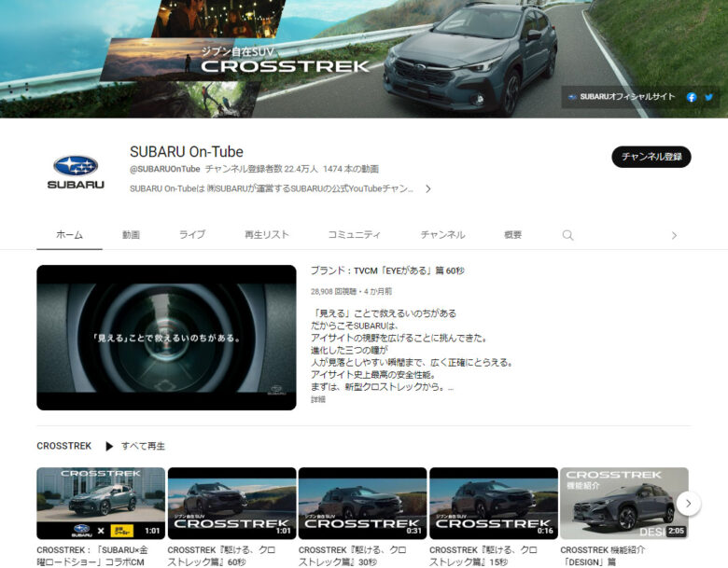Click the チャンネル登録者数 22.4万人 text
The height and width of the screenshot is (568, 728).
261,169
